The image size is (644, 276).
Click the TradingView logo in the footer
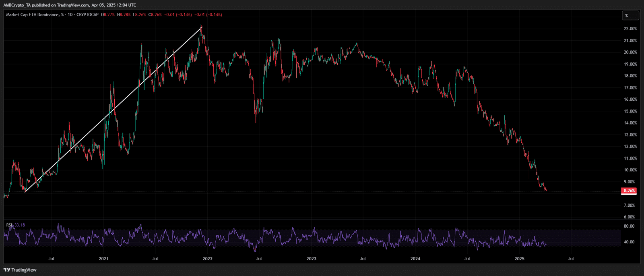(x=20, y=270)
